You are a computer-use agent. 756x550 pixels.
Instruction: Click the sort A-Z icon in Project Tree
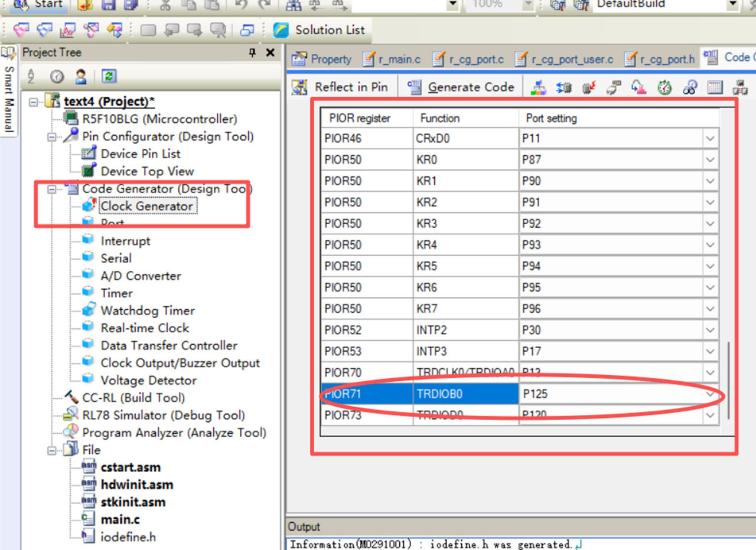point(31,76)
